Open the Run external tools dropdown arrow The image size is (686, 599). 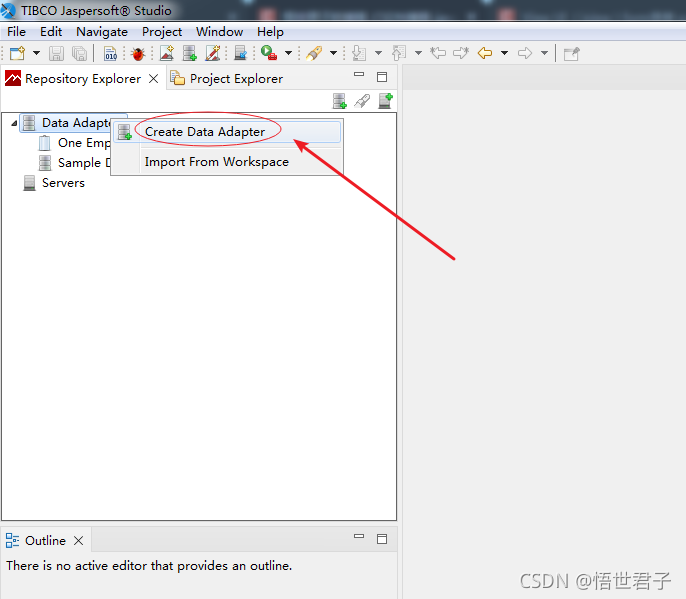288,53
